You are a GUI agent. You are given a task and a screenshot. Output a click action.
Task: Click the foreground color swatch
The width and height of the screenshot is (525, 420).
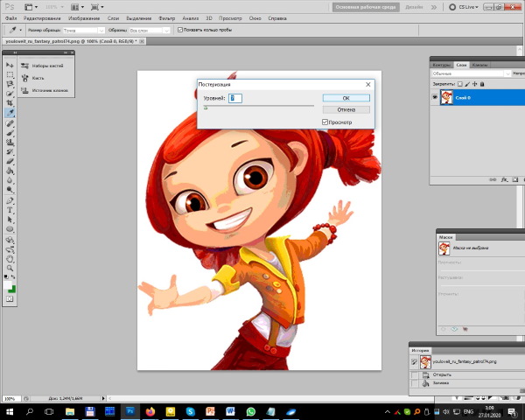point(7,285)
